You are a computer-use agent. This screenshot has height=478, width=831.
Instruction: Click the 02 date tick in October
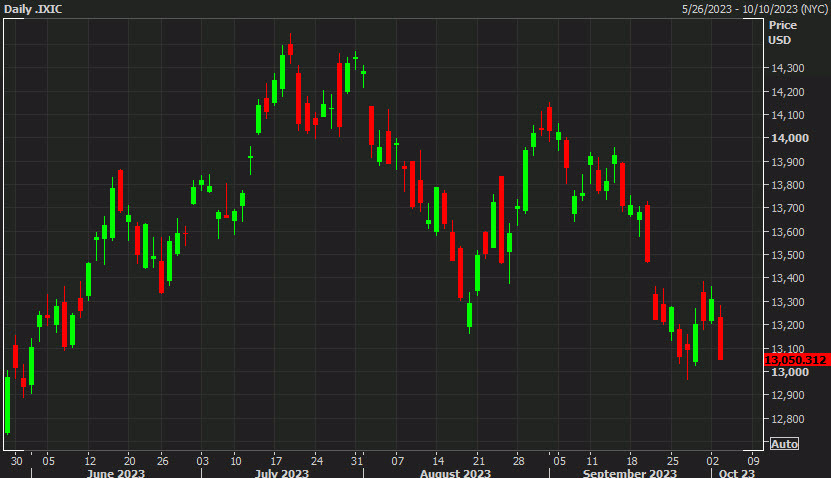click(x=713, y=461)
